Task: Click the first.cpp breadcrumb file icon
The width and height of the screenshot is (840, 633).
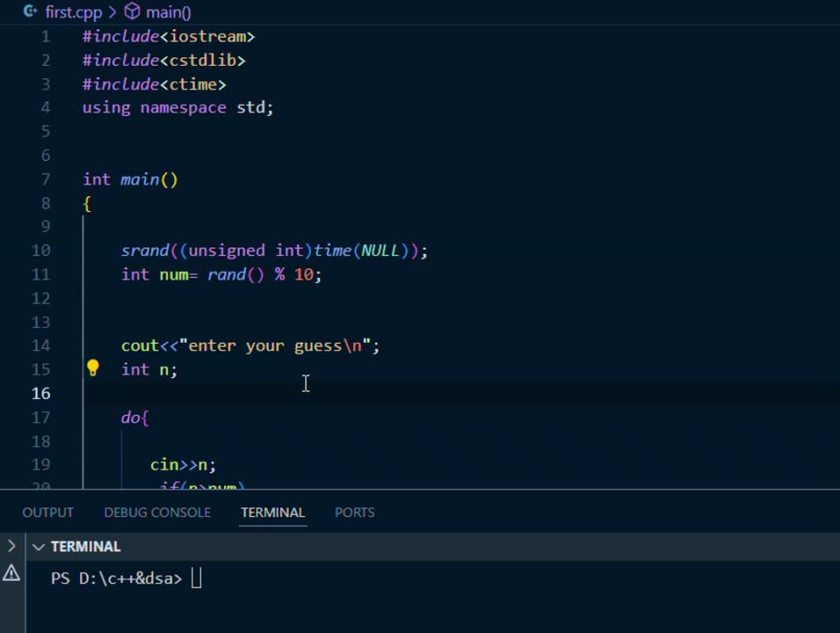Action: (x=31, y=11)
